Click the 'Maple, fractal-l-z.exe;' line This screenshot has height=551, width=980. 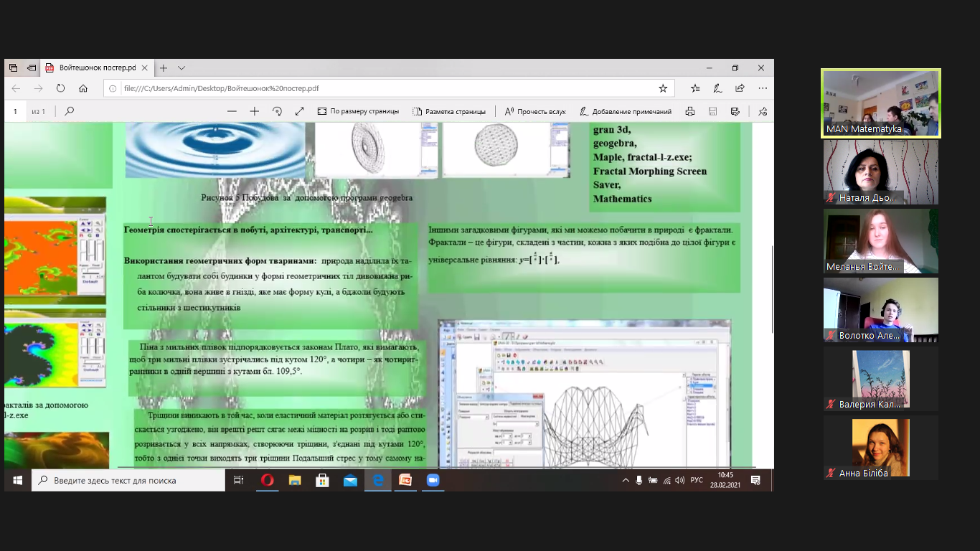pyautogui.click(x=643, y=157)
